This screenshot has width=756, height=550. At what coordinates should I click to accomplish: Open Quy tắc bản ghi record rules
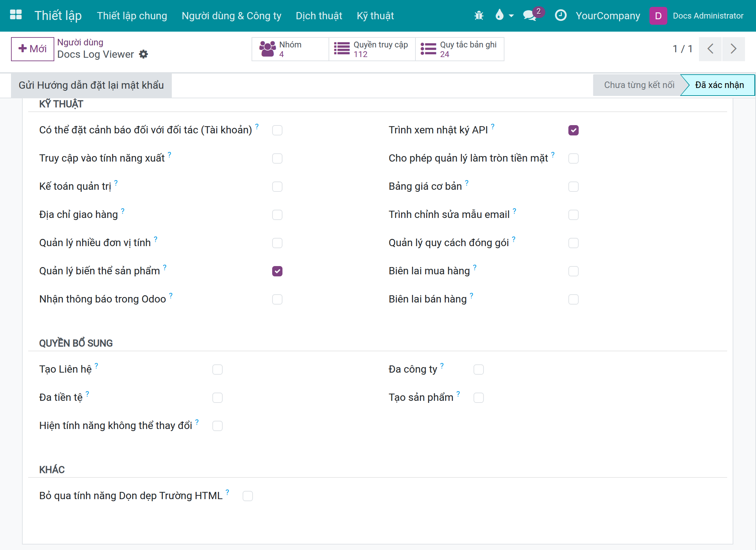click(x=459, y=49)
